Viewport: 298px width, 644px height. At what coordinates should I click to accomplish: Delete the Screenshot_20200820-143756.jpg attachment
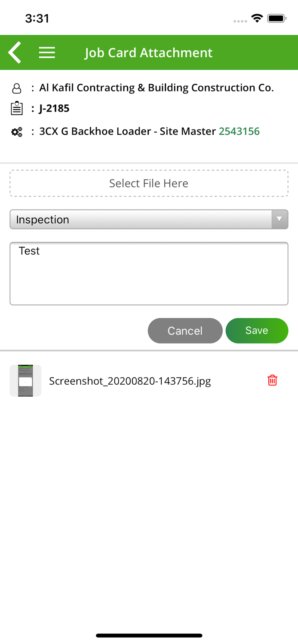272,380
